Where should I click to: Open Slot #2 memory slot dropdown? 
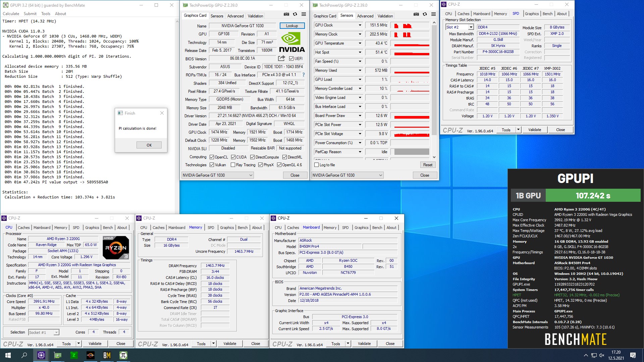[x=460, y=27]
